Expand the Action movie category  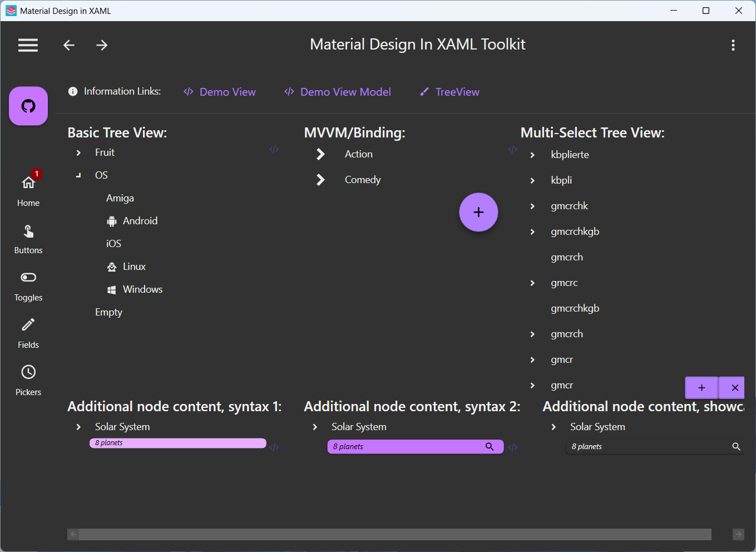pyautogui.click(x=320, y=154)
